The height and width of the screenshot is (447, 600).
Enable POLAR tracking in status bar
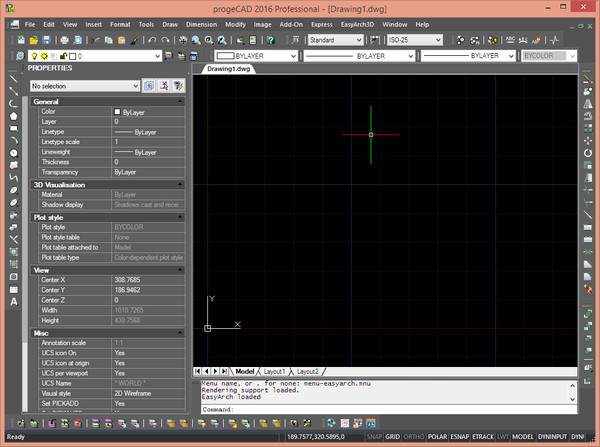tap(437, 437)
